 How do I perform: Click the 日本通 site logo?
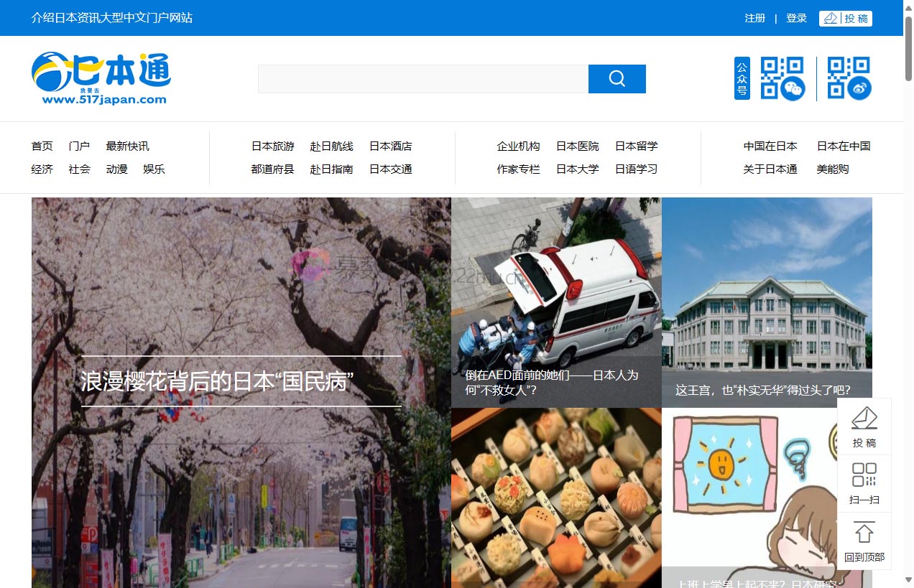(x=101, y=78)
